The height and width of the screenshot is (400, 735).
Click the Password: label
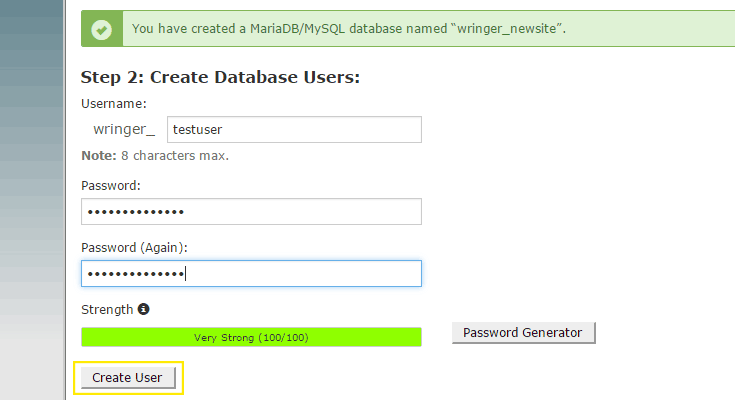(111, 186)
